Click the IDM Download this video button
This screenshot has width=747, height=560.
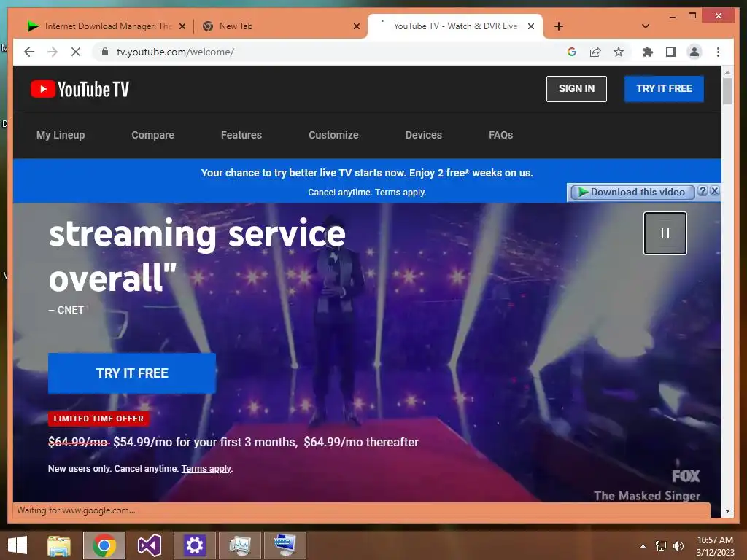tap(632, 192)
